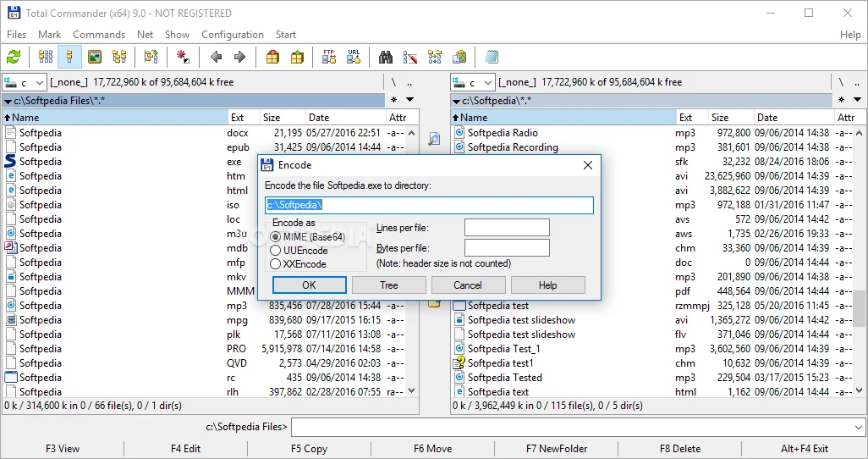Open file search with the binoculars icon
868x459 pixels.
coord(385,57)
